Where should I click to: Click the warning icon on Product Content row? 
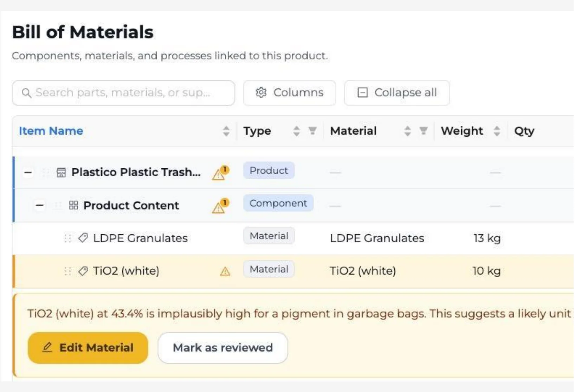click(x=220, y=205)
